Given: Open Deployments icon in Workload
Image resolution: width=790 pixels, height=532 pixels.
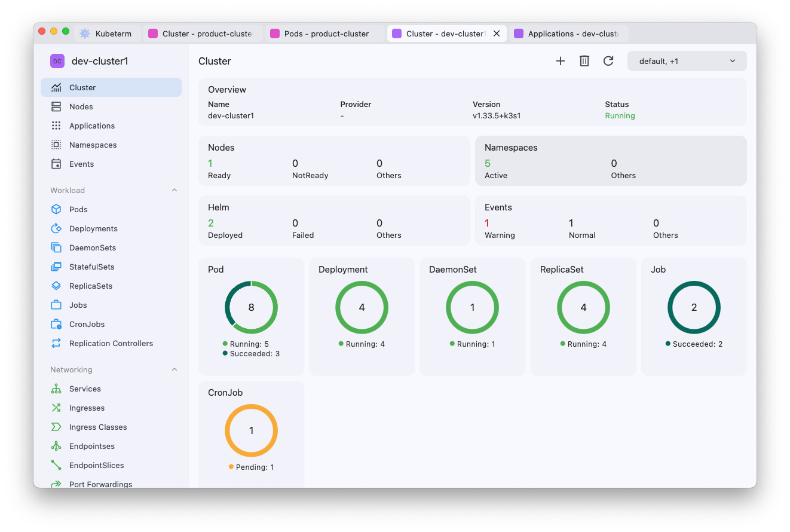Looking at the screenshot, I should (x=56, y=228).
